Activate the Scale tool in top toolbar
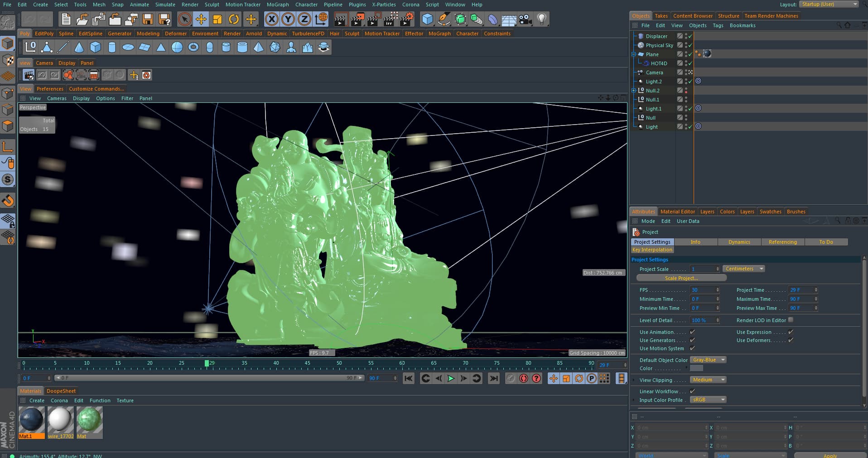The width and height of the screenshot is (868, 458). [x=217, y=19]
